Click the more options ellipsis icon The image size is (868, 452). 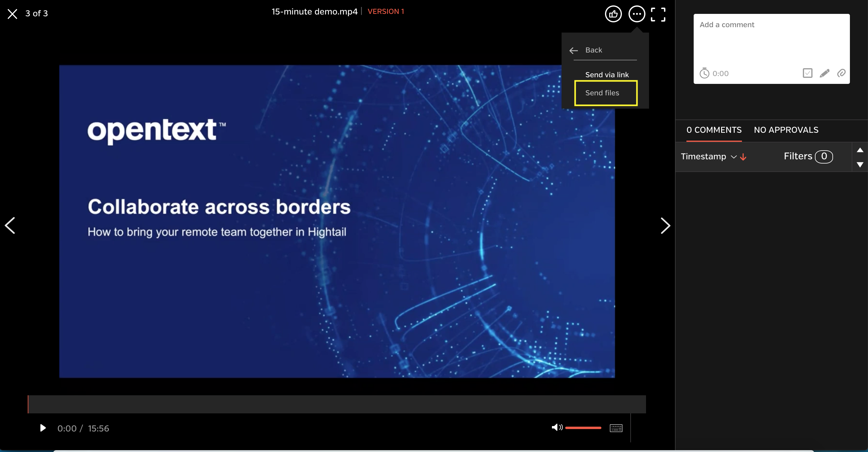[636, 13]
